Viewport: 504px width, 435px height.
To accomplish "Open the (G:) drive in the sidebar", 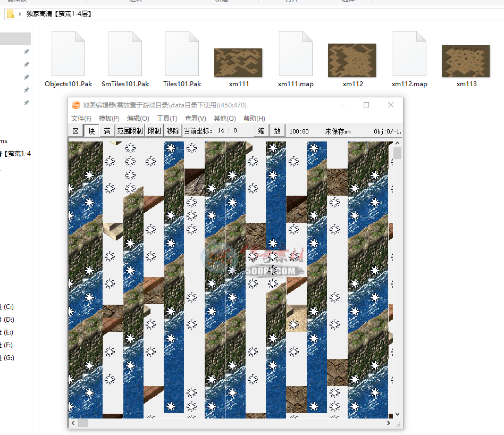I will (x=7, y=358).
